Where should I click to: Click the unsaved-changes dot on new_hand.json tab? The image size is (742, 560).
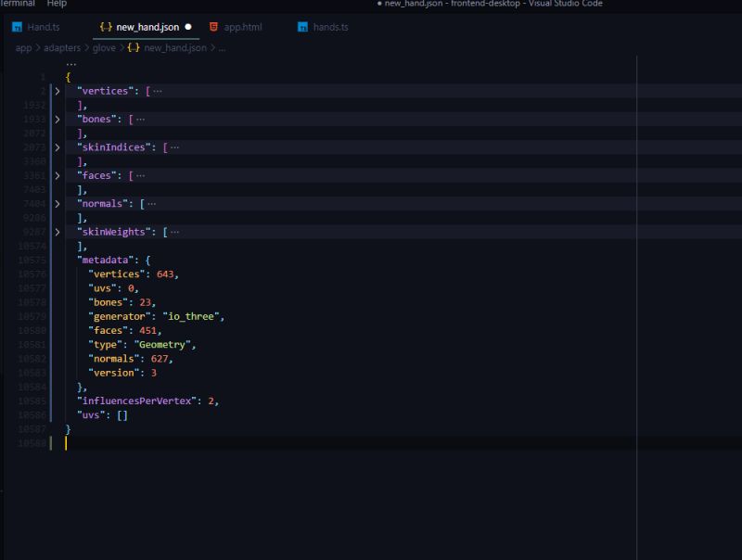pos(186,28)
